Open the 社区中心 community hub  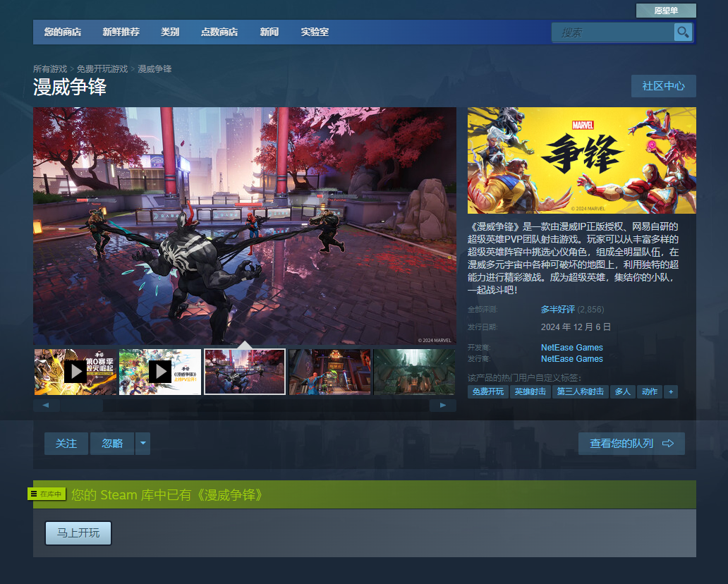[663, 86]
